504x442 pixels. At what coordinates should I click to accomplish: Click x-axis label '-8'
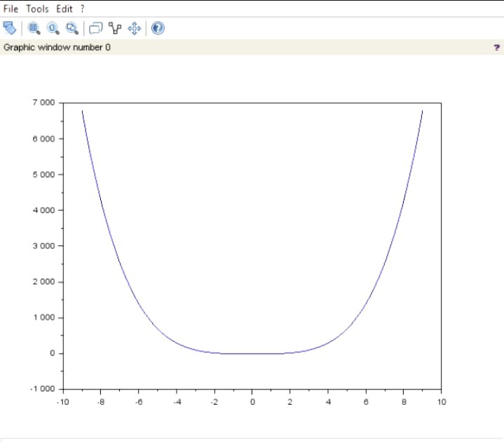(x=101, y=402)
